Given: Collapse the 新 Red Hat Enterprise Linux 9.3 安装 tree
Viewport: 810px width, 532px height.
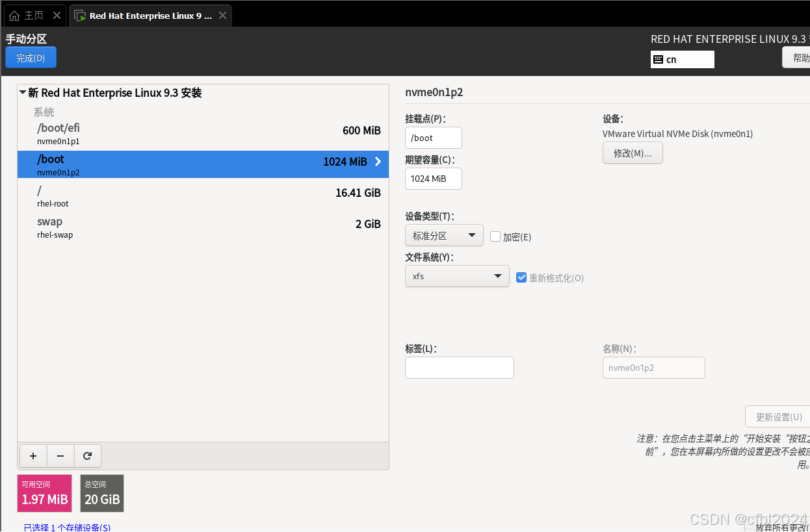Looking at the screenshot, I should (23, 93).
